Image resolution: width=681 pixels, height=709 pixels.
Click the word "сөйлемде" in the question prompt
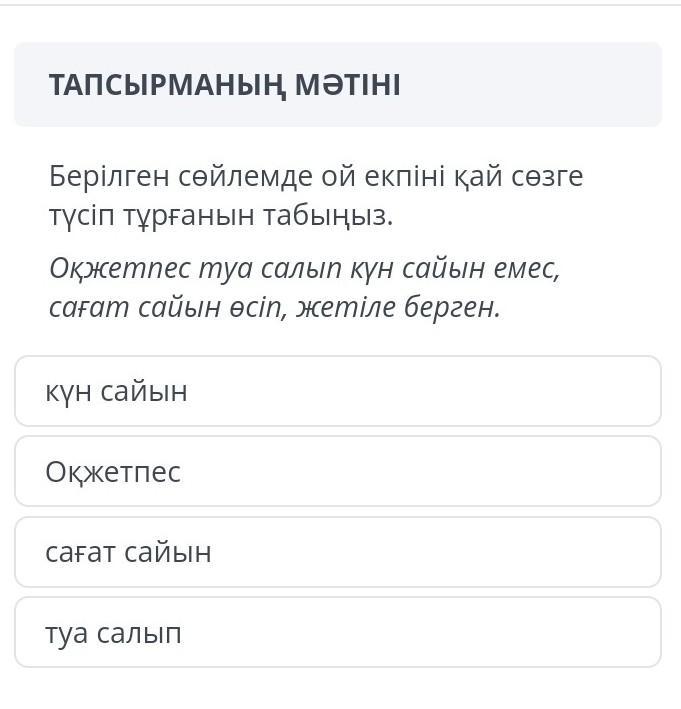click(246, 177)
